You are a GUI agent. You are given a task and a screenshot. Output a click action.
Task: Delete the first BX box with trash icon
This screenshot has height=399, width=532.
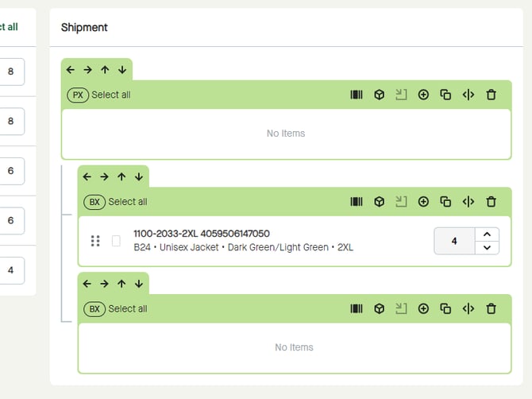pyautogui.click(x=491, y=202)
